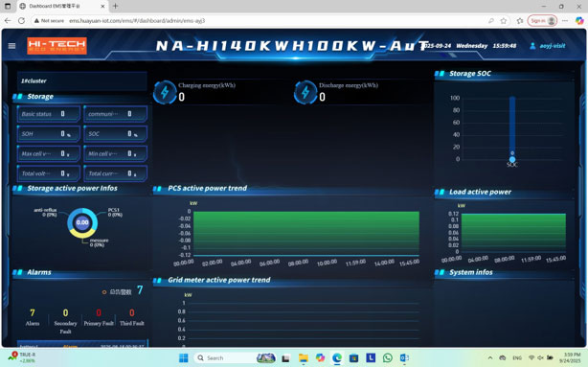This screenshot has height=367, width=588.
Task: Click the Basic status tile
Action: 49,114
